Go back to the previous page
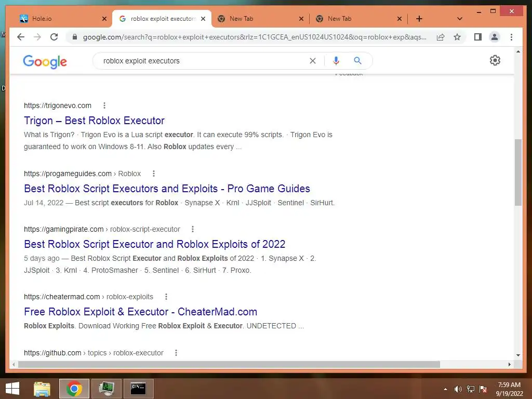Screen dimensions: 532x399 click(x=21, y=37)
